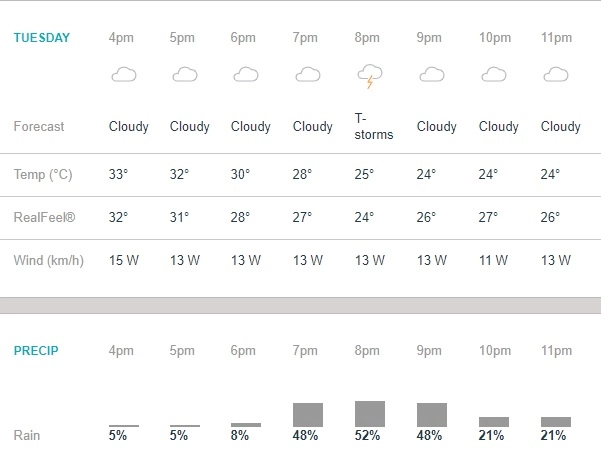601x457 pixels.
Task: Click the 9pm 48% rain bar
Action: pyautogui.click(x=432, y=415)
